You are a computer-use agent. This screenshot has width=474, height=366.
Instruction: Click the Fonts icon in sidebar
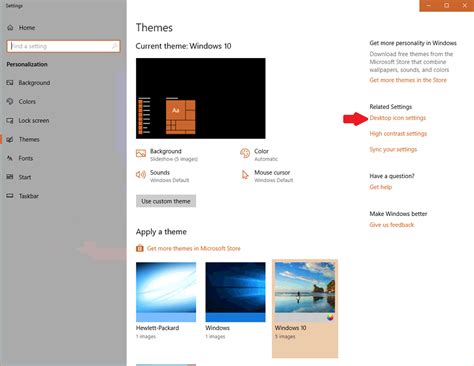click(10, 158)
